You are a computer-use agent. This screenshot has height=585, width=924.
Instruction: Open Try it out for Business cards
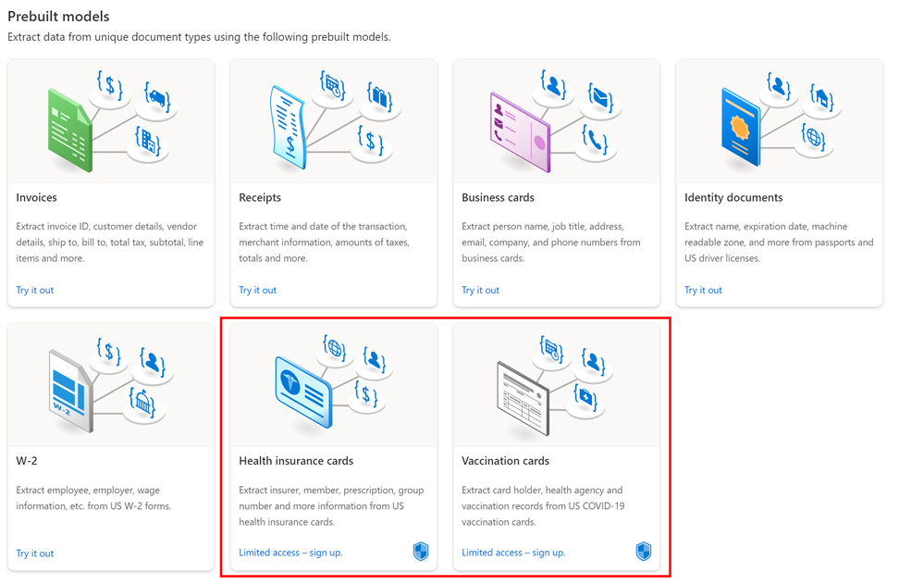pyautogui.click(x=481, y=290)
